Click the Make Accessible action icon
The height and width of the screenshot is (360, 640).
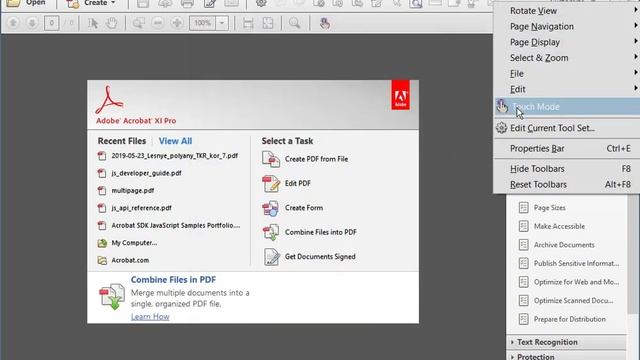523,226
